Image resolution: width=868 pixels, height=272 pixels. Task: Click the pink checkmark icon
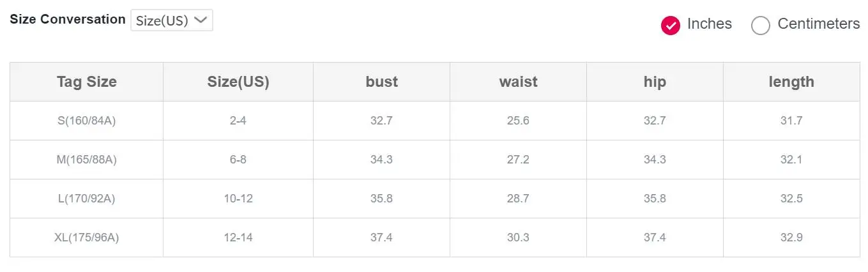pyautogui.click(x=671, y=25)
